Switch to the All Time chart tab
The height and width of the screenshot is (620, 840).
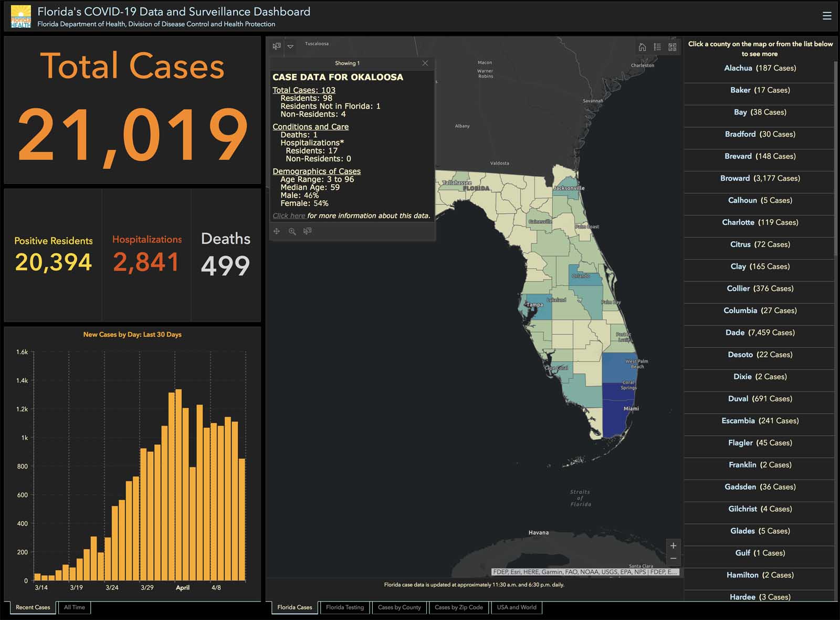75,607
